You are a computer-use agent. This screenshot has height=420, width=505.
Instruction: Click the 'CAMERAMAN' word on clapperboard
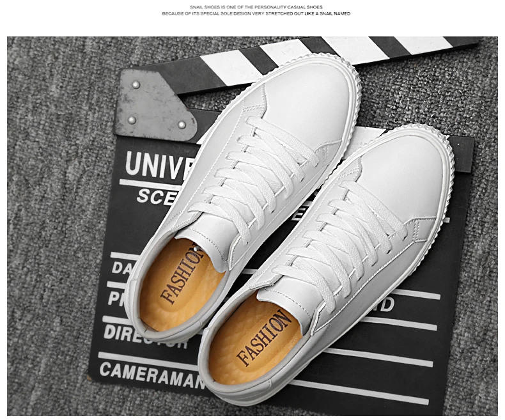pyautogui.click(x=152, y=375)
